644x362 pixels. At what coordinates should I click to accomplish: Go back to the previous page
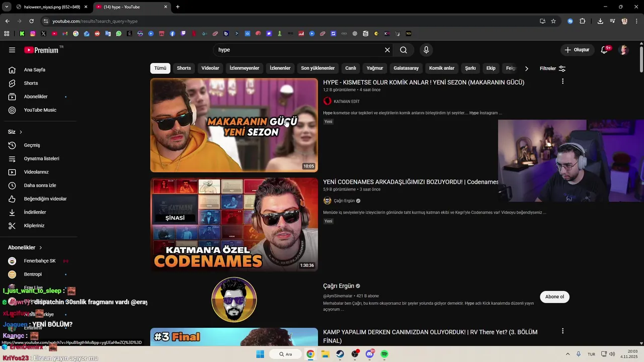[x=7, y=21]
